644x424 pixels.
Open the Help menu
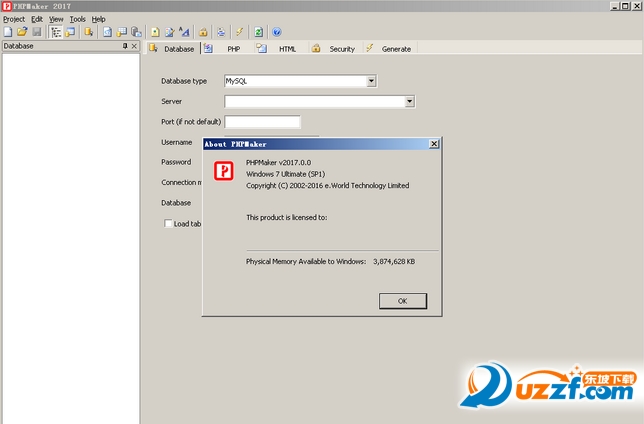[x=99, y=19]
